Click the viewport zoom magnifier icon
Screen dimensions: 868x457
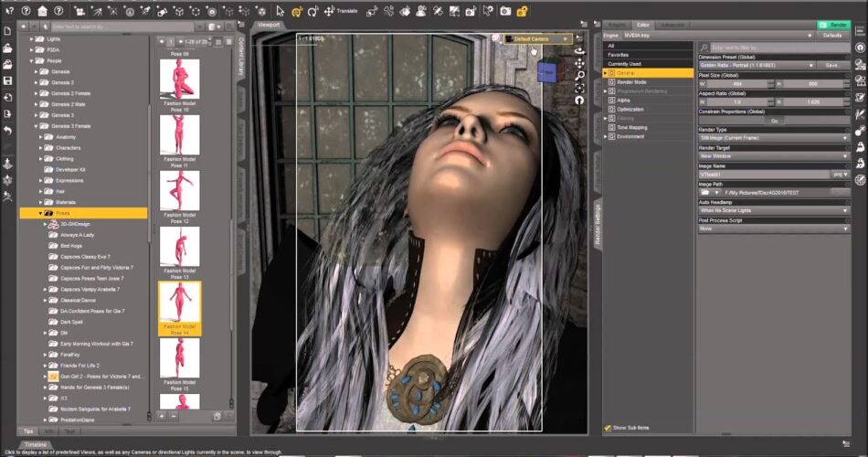click(579, 75)
